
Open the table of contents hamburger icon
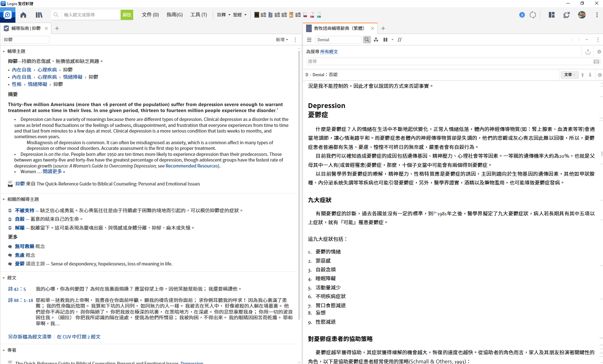(x=309, y=40)
